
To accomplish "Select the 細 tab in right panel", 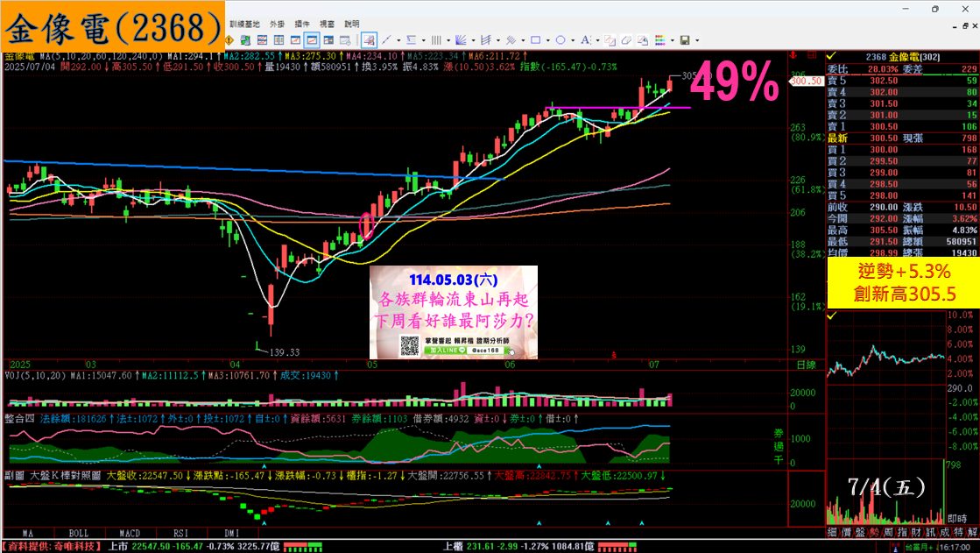I will click(832, 532).
